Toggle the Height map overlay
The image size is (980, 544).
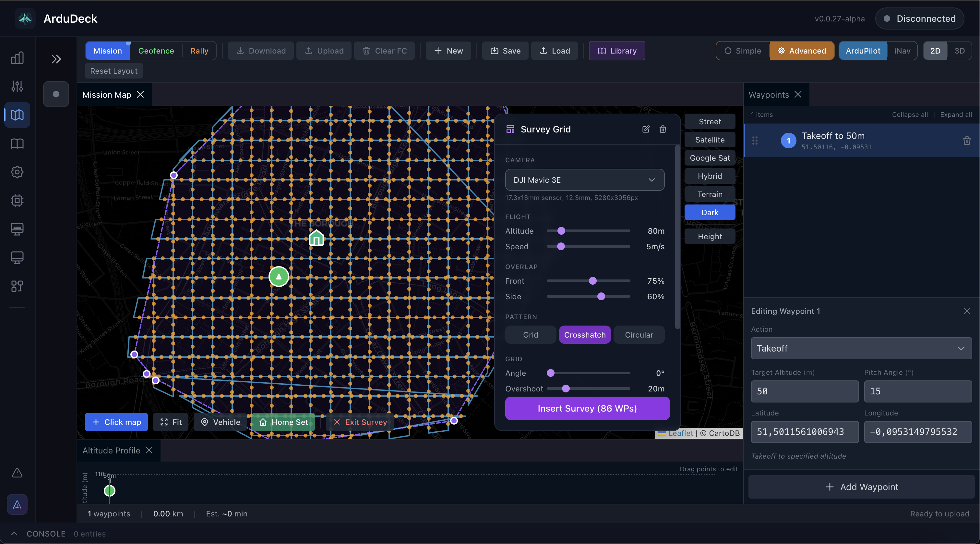710,236
